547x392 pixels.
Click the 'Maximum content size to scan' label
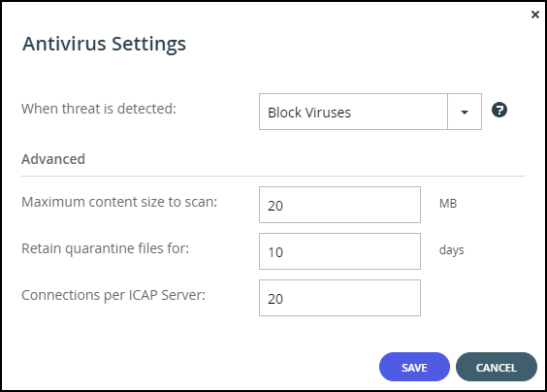[x=119, y=202]
